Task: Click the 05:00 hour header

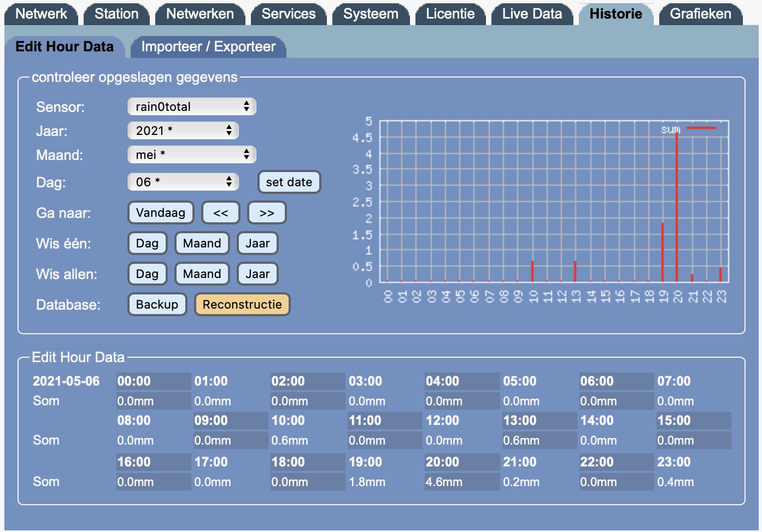Action: click(520, 381)
